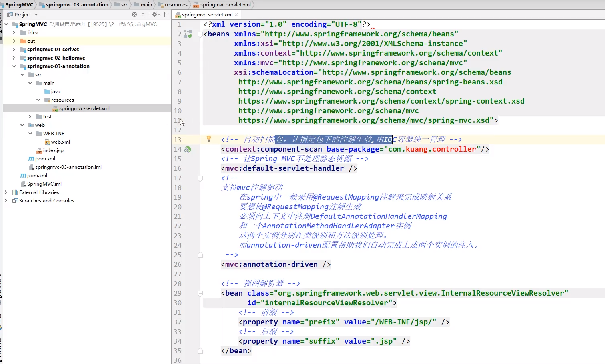Click springmvc-03-annotation in the breadcrumb
Screen dimensions: 605x364
[77, 5]
